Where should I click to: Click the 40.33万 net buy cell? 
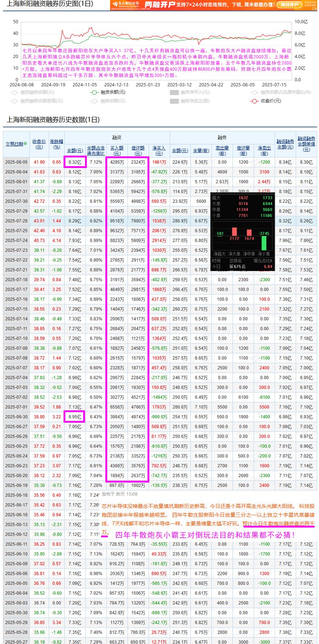(x=159, y=554)
